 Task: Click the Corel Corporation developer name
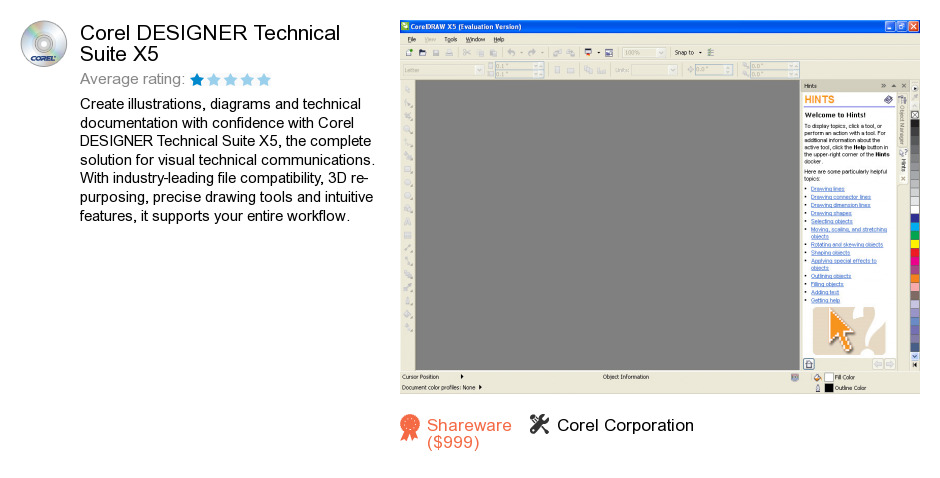tap(625, 425)
